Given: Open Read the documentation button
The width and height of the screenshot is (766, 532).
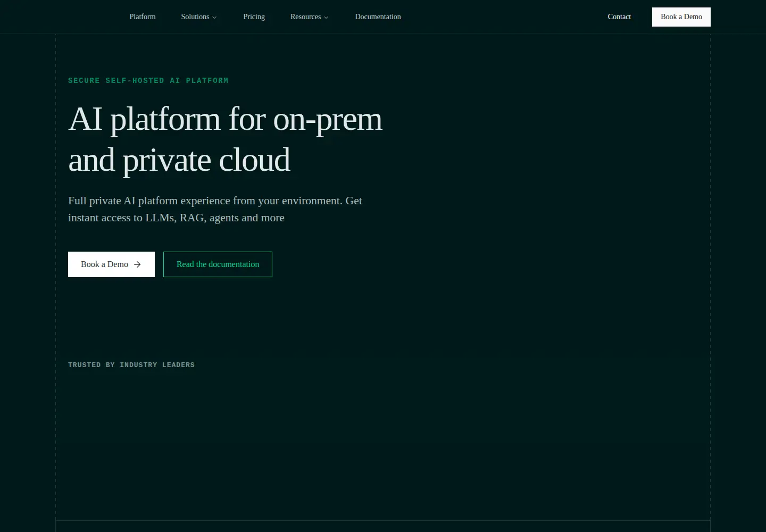Looking at the screenshot, I should 218,264.
